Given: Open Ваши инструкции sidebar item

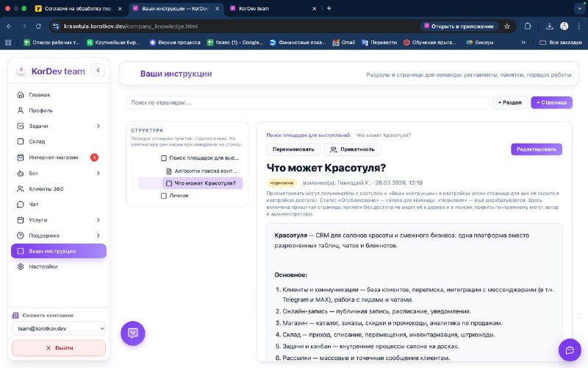Looking at the screenshot, I should [x=59, y=251].
